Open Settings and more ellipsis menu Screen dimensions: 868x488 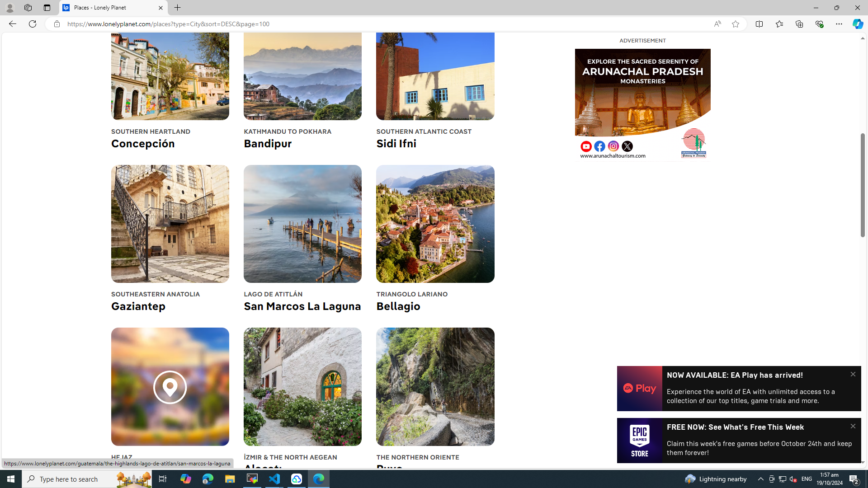click(839, 24)
